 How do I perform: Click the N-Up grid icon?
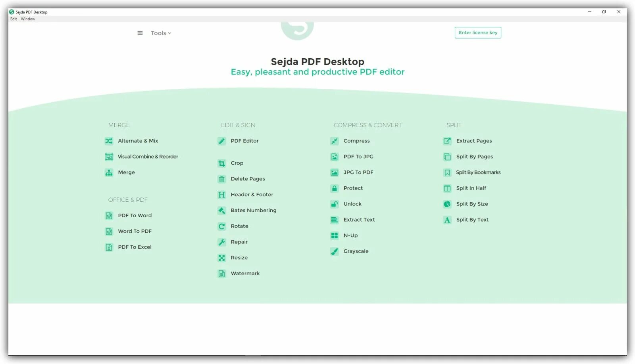pyautogui.click(x=335, y=236)
